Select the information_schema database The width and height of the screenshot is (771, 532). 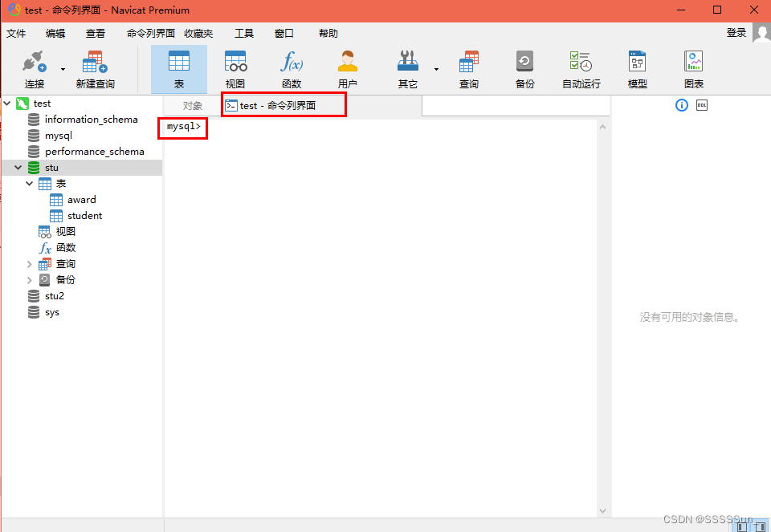tap(91, 120)
